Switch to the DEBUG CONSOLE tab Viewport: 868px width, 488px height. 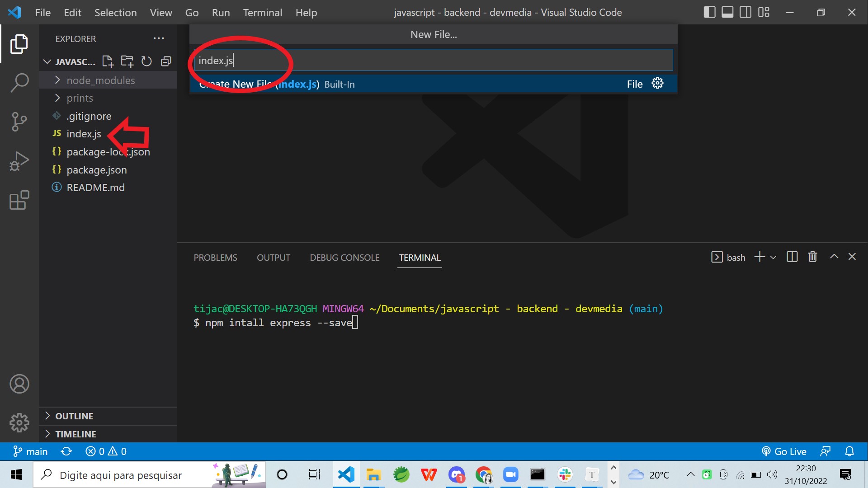pos(344,258)
